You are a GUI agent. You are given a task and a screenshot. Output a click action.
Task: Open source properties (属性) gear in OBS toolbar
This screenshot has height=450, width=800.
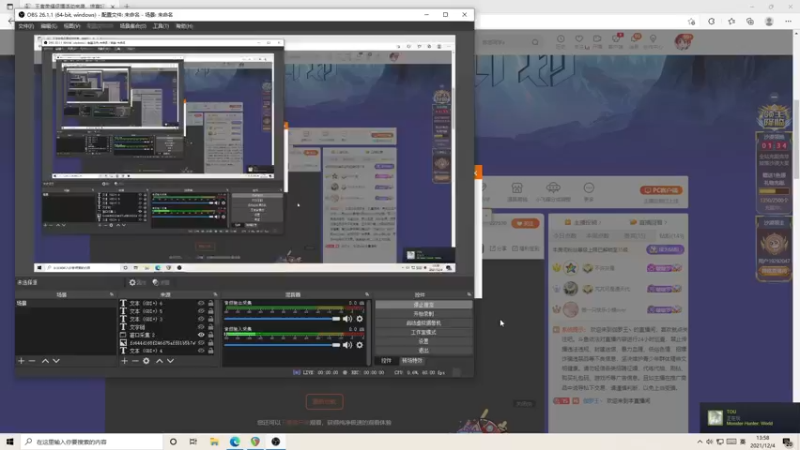(x=137, y=282)
